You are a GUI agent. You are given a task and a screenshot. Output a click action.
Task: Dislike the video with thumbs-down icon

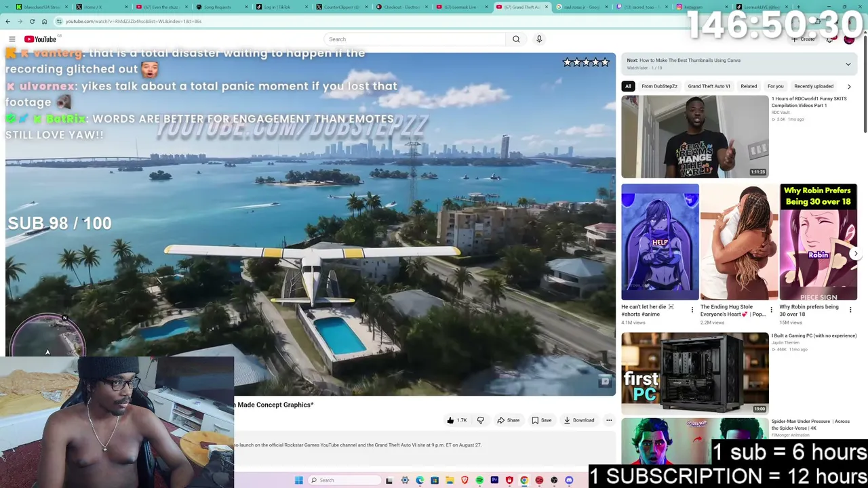click(481, 420)
